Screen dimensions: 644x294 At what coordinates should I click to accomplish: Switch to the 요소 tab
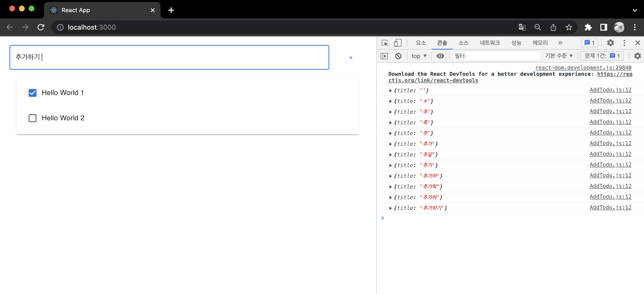421,43
